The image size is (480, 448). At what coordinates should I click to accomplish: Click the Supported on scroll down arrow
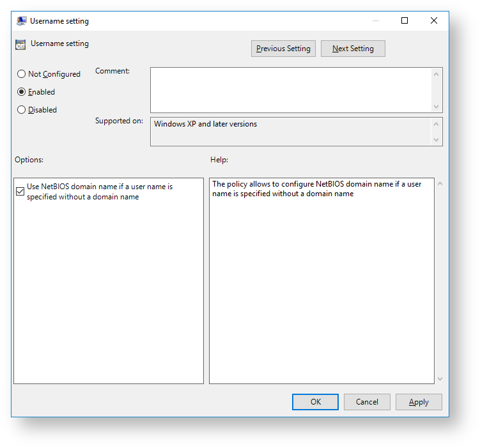click(x=437, y=139)
